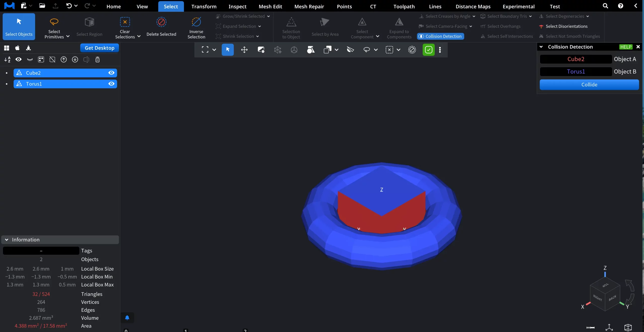The image size is (644, 332).
Task: Switch to the Mesh Repair tab
Action: pyautogui.click(x=309, y=6)
